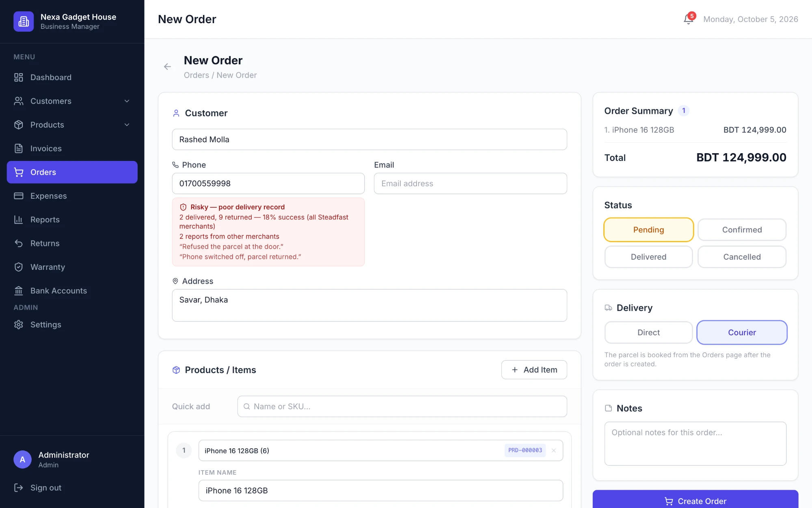The image size is (812, 508).
Task: Click the Invoices document icon in sidebar
Action: click(x=19, y=148)
